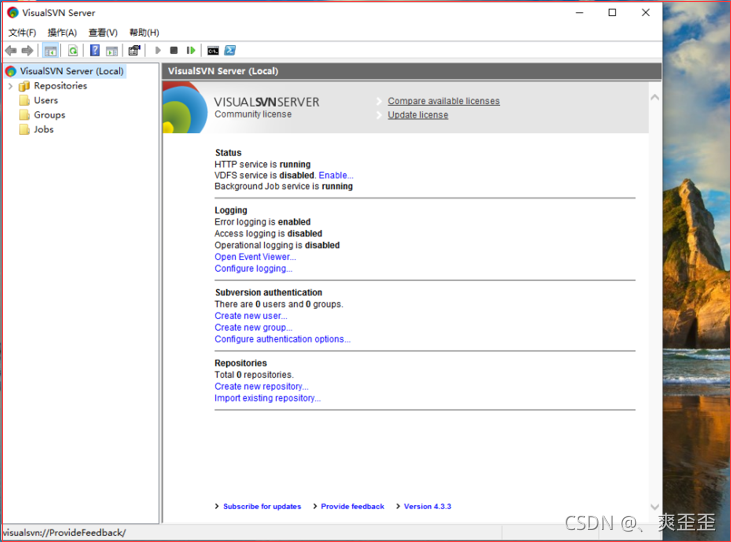731x542 pixels.
Task: Open the 查看(V) menu
Action: click(103, 33)
